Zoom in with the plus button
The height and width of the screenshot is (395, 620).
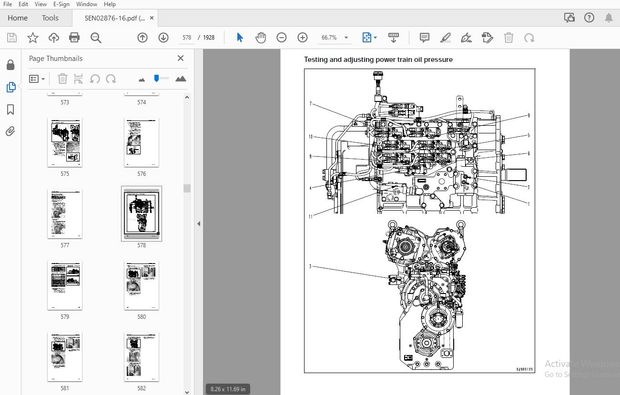click(x=302, y=38)
